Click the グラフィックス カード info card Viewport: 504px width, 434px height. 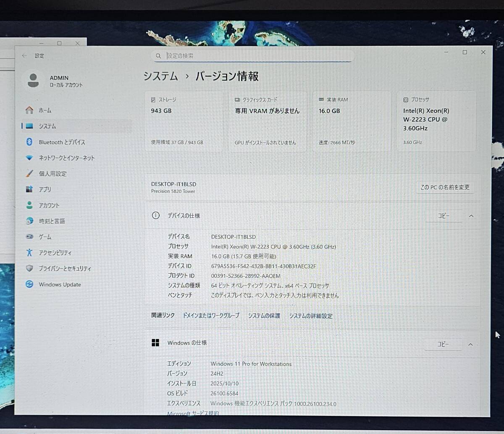[268, 121]
